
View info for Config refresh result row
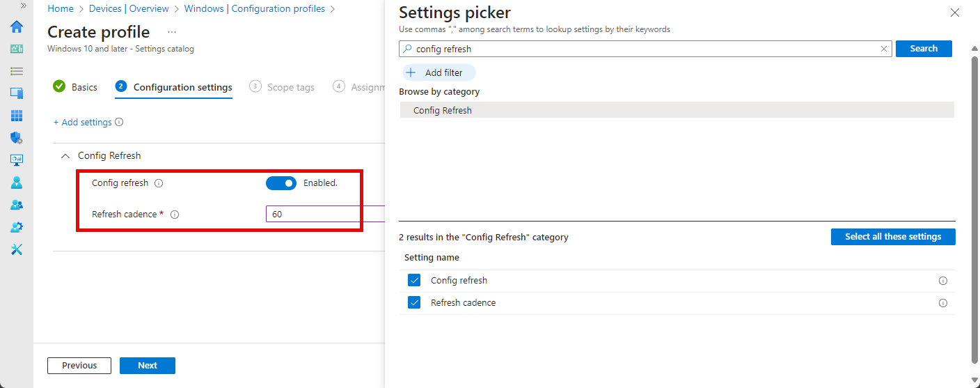click(943, 281)
